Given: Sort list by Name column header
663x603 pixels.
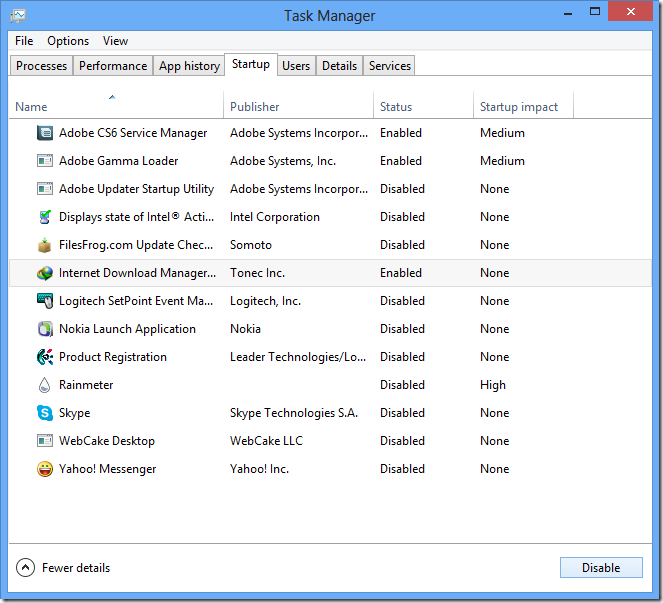Looking at the screenshot, I should (31, 107).
